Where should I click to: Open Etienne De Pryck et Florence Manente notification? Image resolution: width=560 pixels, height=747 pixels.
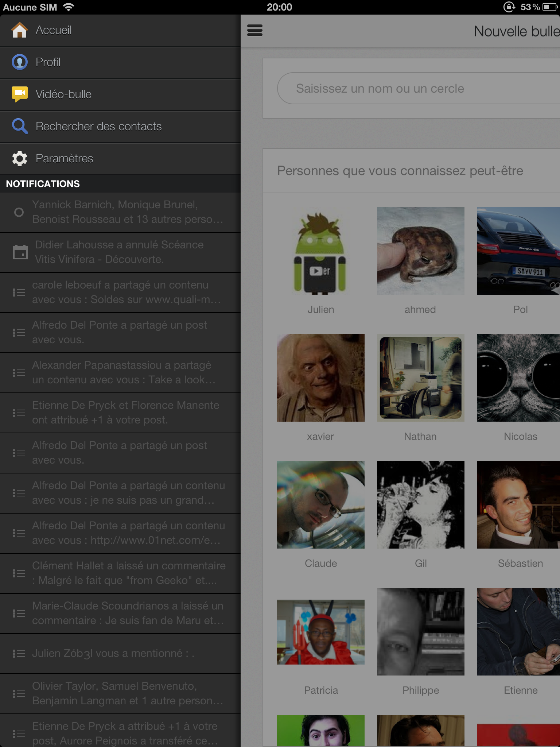tap(120, 413)
